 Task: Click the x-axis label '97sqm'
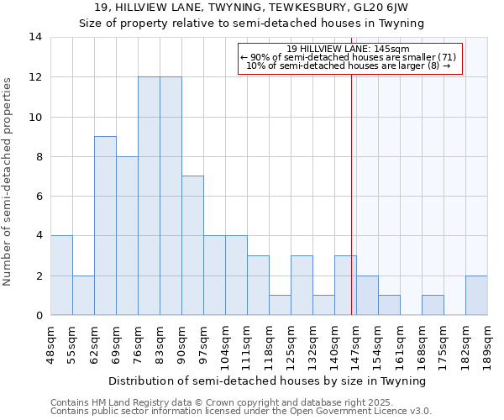click(x=203, y=345)
